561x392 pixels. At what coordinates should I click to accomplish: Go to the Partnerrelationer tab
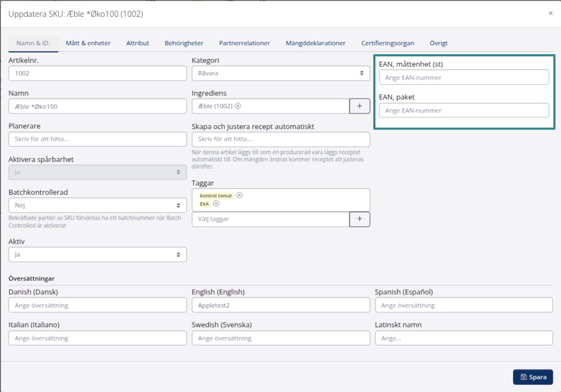coord(244,43)
